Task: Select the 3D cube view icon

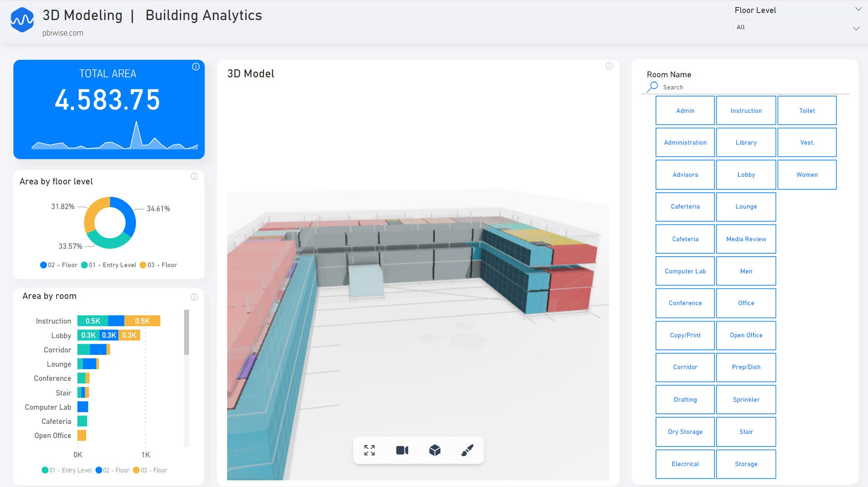Action: [x=435, y=450]
